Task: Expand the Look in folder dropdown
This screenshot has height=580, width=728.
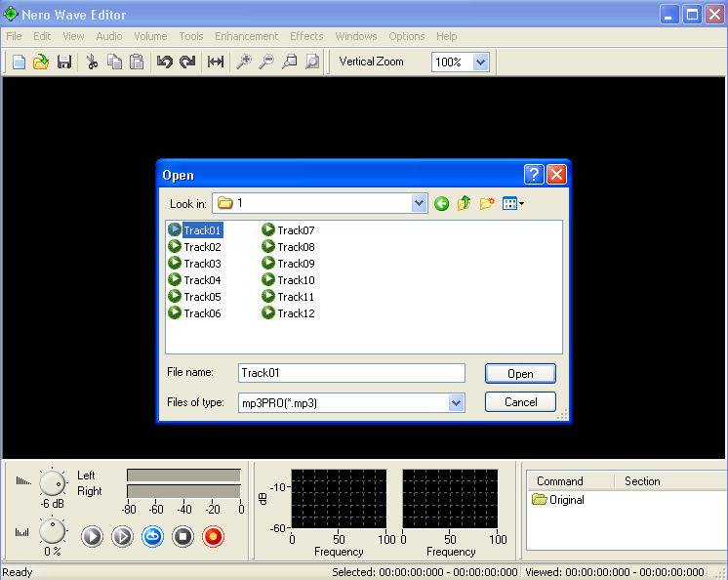Action: pos(419,203)
